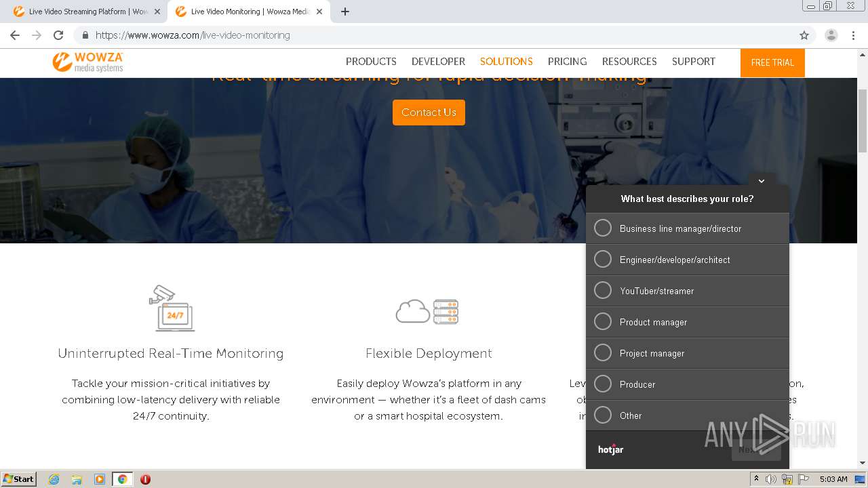Open the SOLUTIONS navigation menu
868x488 pixels.
pyautogui.click(x=507, y=62)
